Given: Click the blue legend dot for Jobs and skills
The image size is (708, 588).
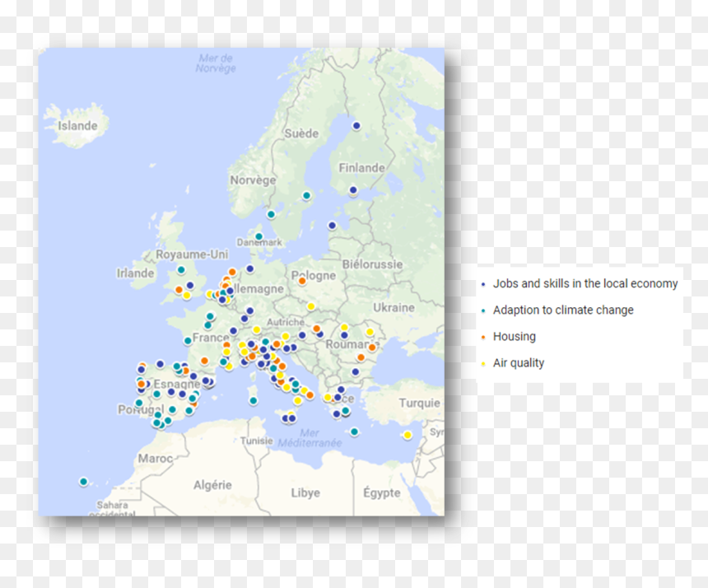Looking at the screenshot, I should pyautogui.click(x=483, y=284).
